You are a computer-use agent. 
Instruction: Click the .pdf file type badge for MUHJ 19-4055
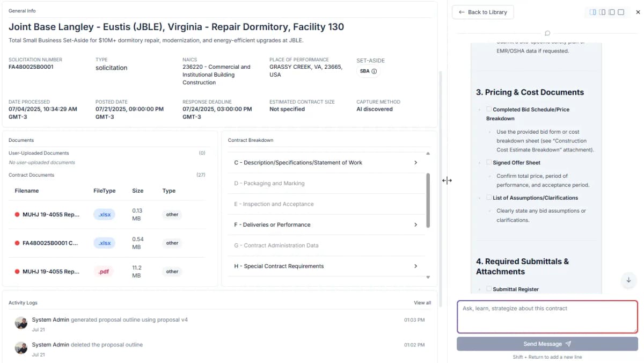(104, 271)
